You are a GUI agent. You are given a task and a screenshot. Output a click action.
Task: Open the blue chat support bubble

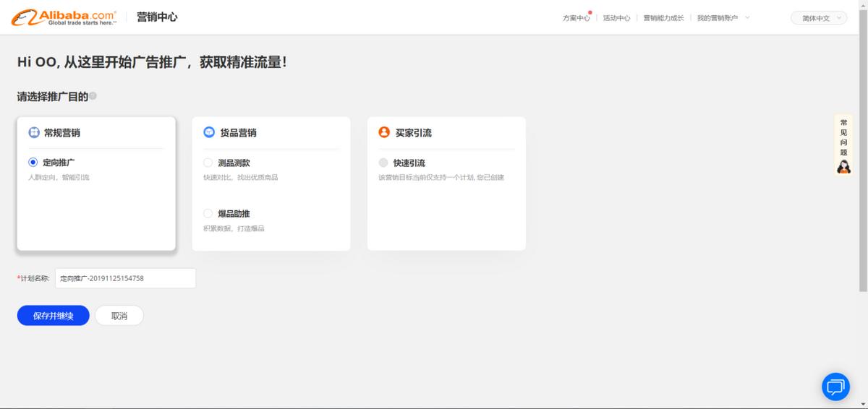[x=835, y=387]
